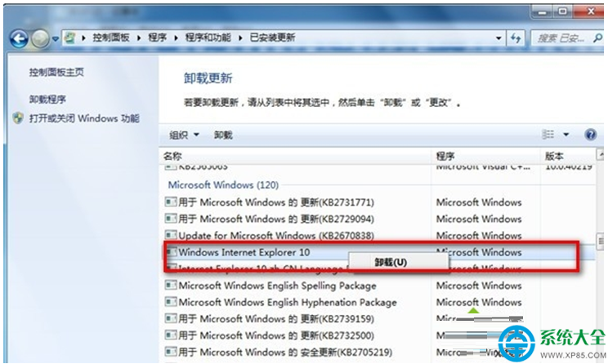Image resolution: width=608 pixels, height=364 pixels.
Task: Open 控制面板主页 link
Action: (56, 72)
